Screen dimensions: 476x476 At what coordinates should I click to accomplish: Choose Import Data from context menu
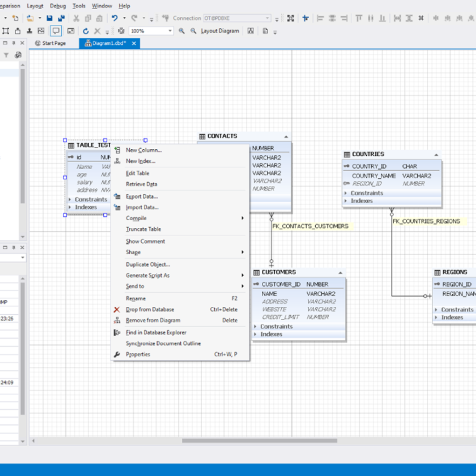click(180, 207)
